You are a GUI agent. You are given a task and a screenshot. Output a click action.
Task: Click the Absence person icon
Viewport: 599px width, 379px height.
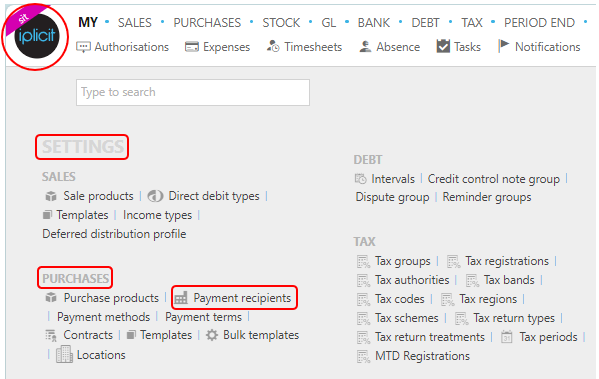point(365,47)
